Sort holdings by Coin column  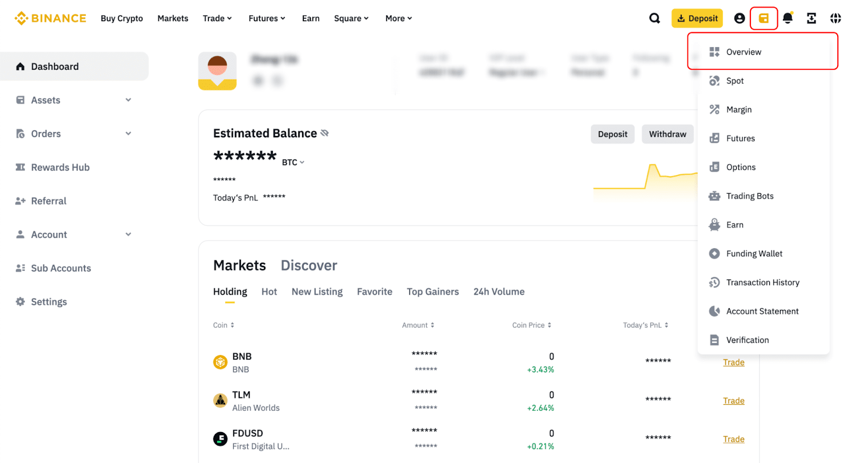pyautogui.click(x=224, y=325)
